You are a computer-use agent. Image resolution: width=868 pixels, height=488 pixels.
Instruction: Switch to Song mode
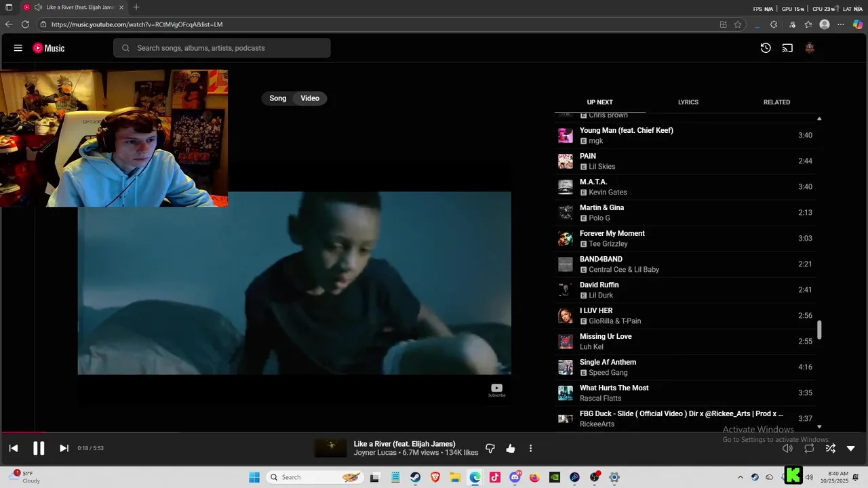(278, 98)
